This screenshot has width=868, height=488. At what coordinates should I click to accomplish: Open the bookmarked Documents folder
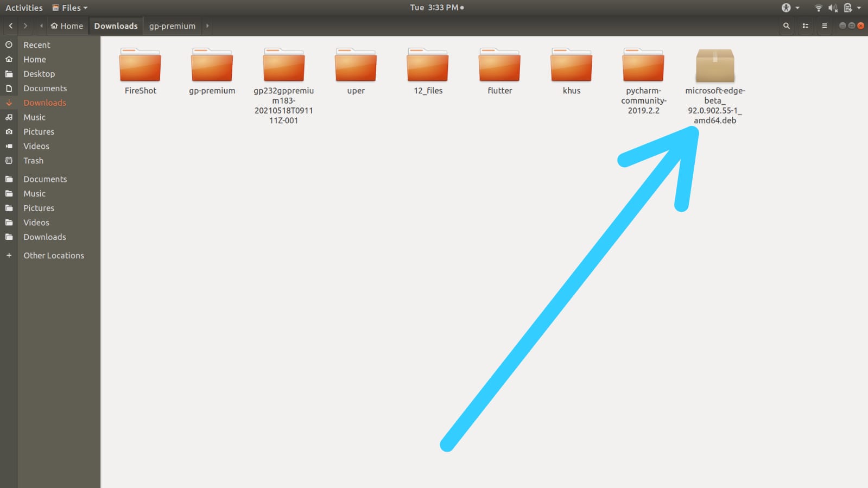(x=50, y=179)
